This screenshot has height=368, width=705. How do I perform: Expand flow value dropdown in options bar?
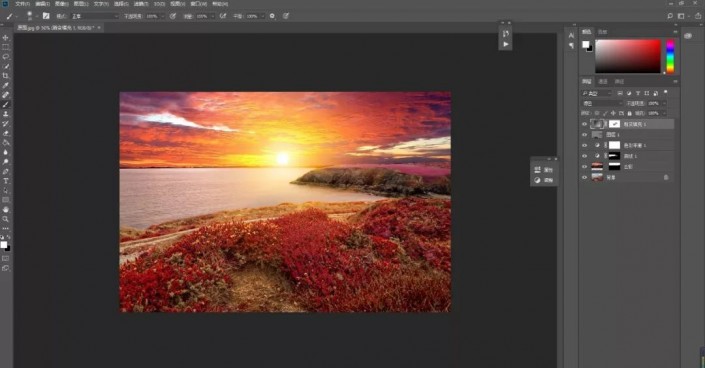click(212, 16)
